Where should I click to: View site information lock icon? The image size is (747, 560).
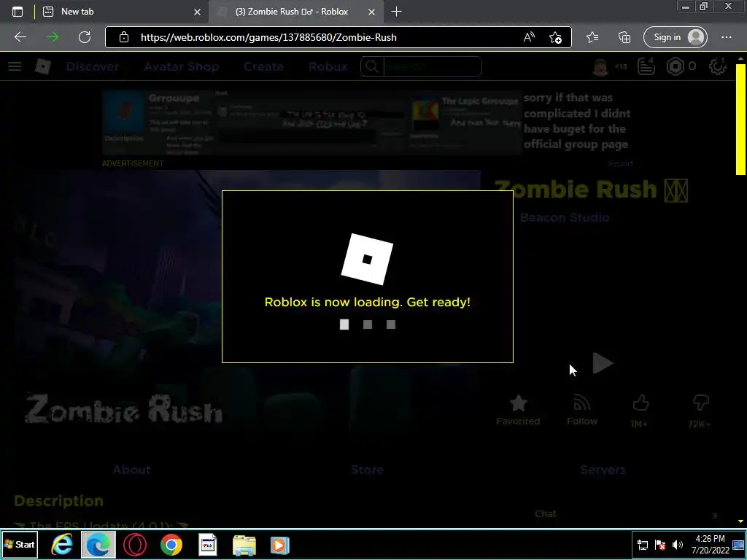(x=124, y=37)
